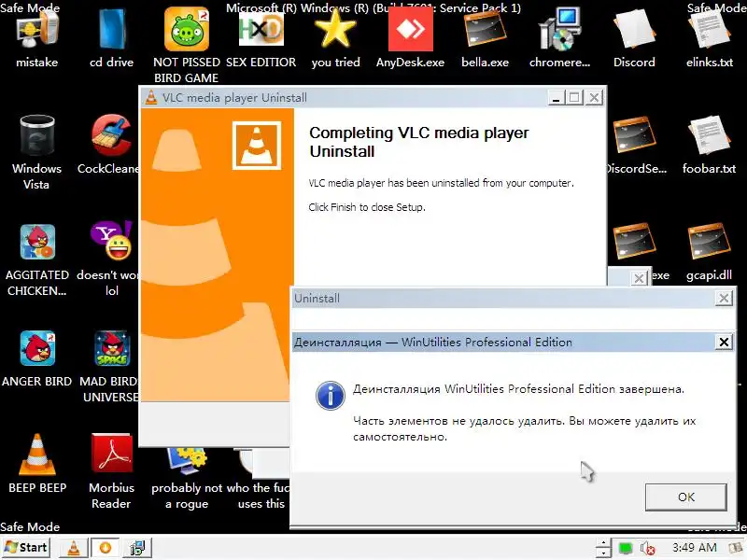This screenshot has width=747, height=560.
Task: Select NOT PISSED BIRD GAME icon
Action: (186, 45)
